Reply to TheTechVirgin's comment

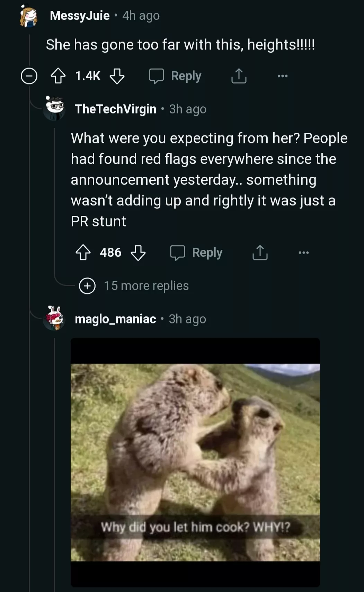coord(197,253)
